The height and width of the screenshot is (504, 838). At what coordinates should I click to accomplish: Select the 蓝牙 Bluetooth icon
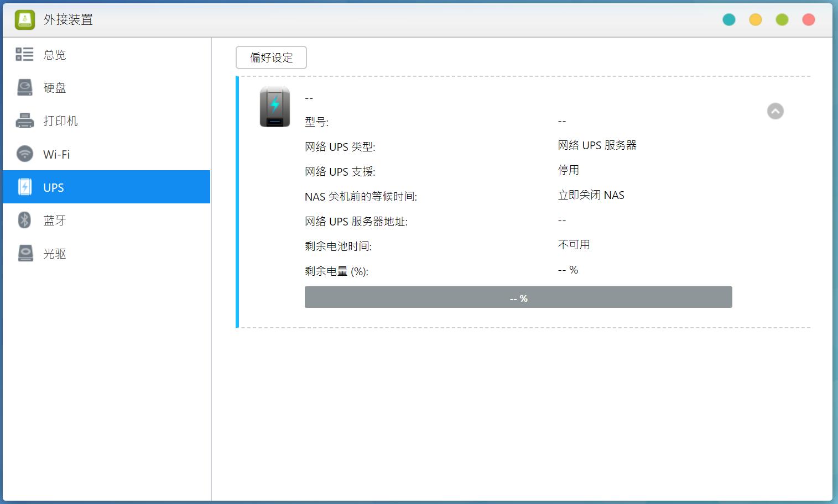tap(24, 220)
